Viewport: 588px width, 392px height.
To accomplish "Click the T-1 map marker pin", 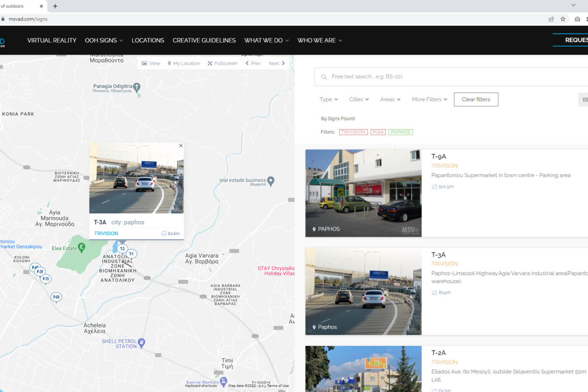I will 131,254.
